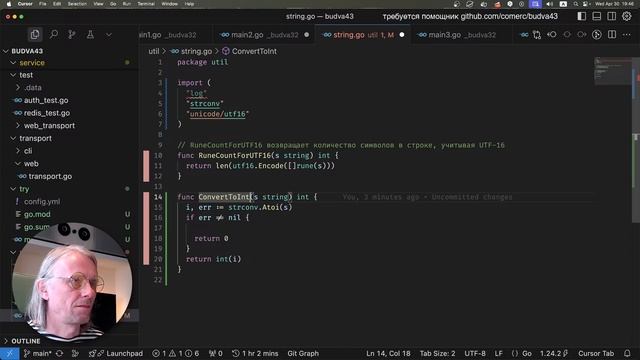
Task: Open Launchpad in status bar
Action: coord(116,353)
